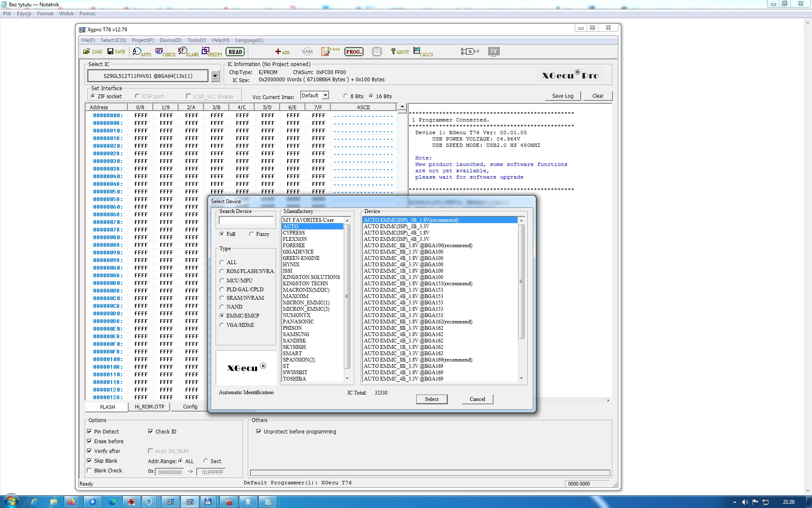Select the Sect address range radio
The image size is (812, 508).
(x=206, y=461)
